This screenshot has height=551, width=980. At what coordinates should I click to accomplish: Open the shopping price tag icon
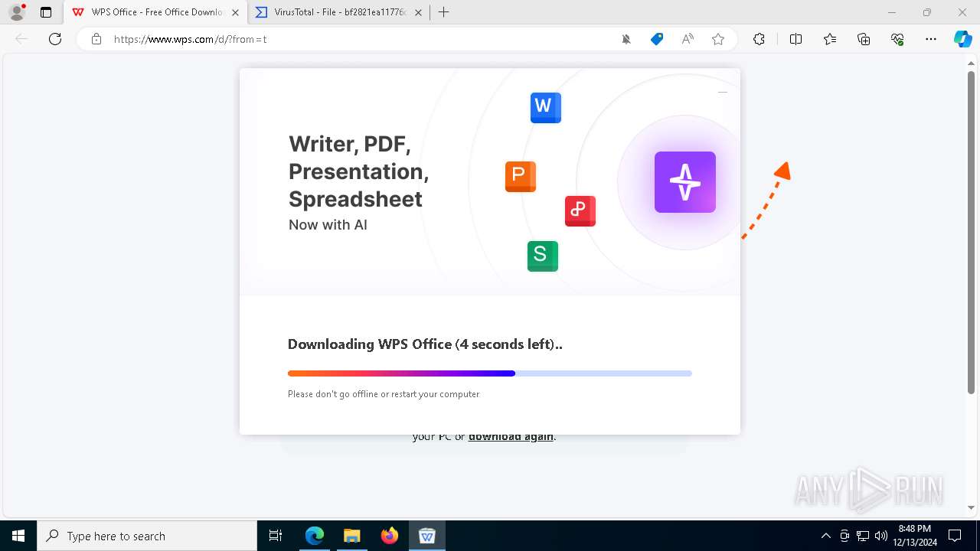(657, 39)
